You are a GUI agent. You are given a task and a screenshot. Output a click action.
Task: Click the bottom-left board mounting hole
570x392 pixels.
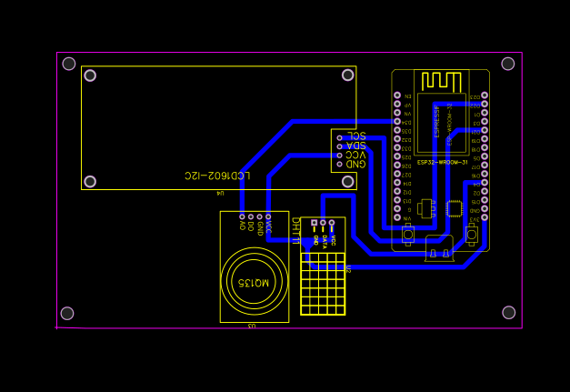(67, 313)
